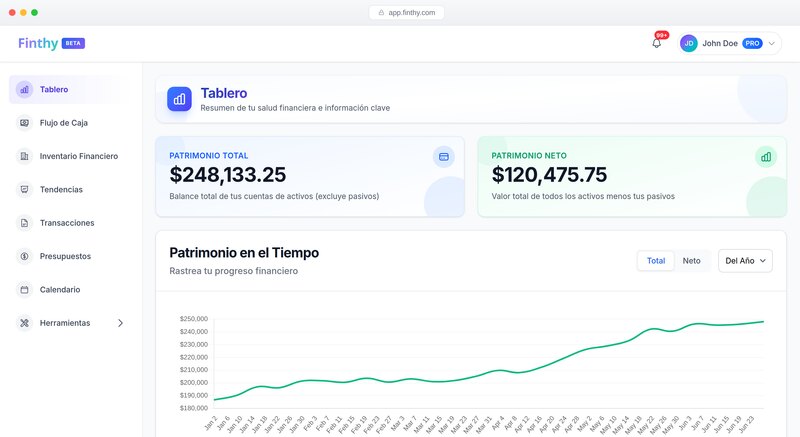Click the Tablero page heading
This screenshot has width=800, height=437.
(223, 93)
